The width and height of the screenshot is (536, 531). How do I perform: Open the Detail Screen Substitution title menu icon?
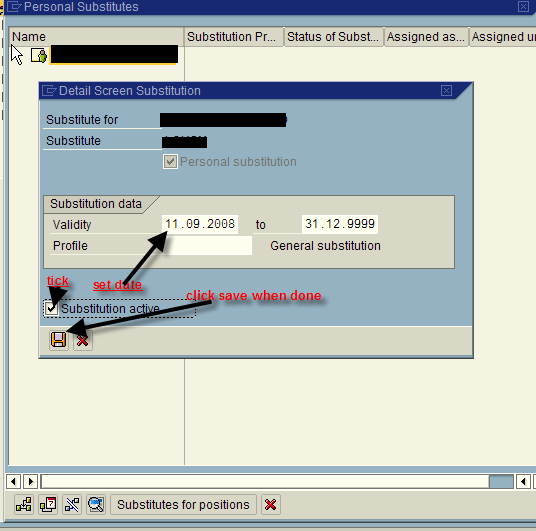(49, 91)
